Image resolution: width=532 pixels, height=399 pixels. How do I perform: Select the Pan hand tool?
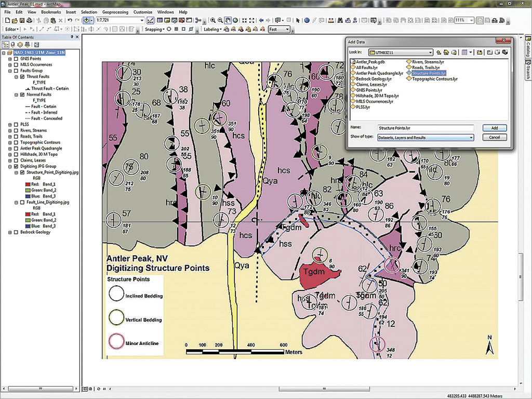click(228, 20)
